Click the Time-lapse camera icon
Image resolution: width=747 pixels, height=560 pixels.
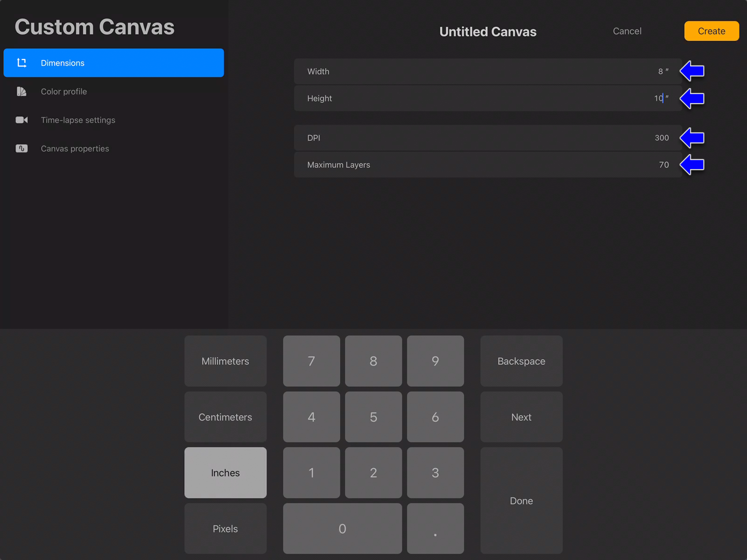point(22,120)
